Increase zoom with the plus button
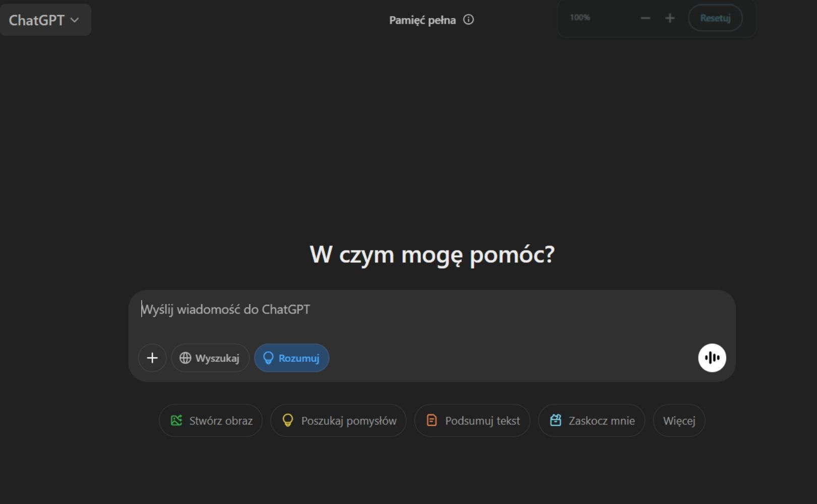This screenshot has height=504, width=817. click(x=670, y=18)
